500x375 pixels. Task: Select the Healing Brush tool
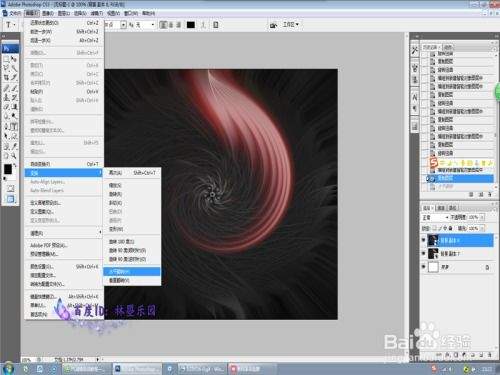coord(6,88)
